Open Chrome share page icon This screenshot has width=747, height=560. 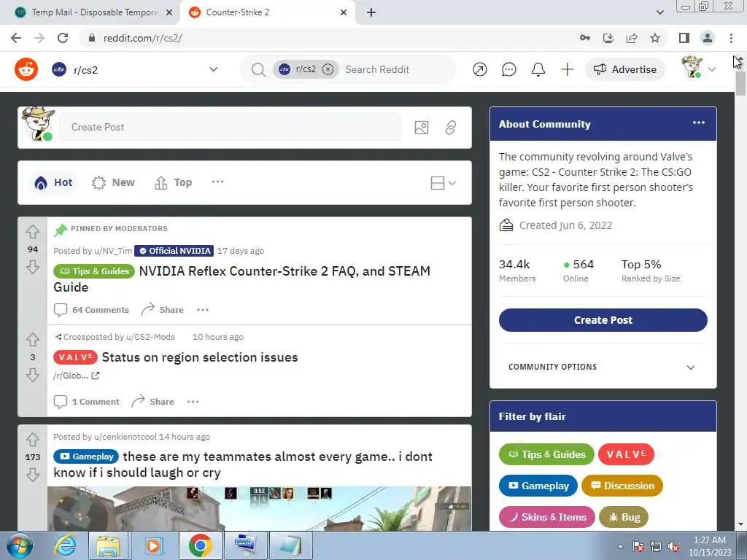632,38
